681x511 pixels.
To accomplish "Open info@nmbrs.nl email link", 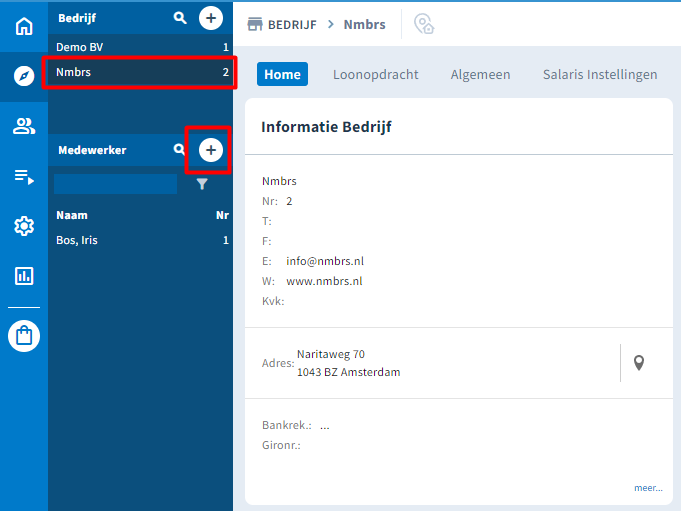I will tap(325, 261).
